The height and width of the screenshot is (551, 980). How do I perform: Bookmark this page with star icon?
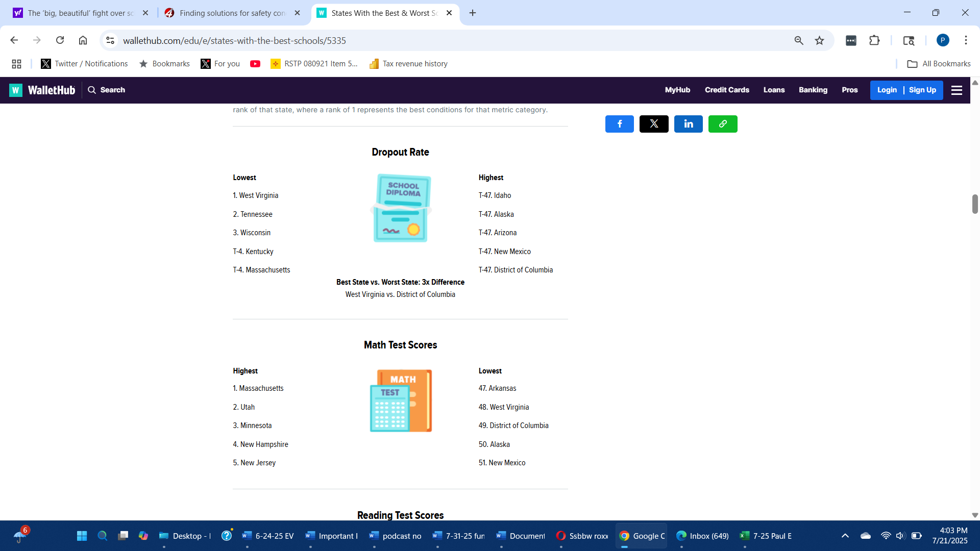point(819,41)
